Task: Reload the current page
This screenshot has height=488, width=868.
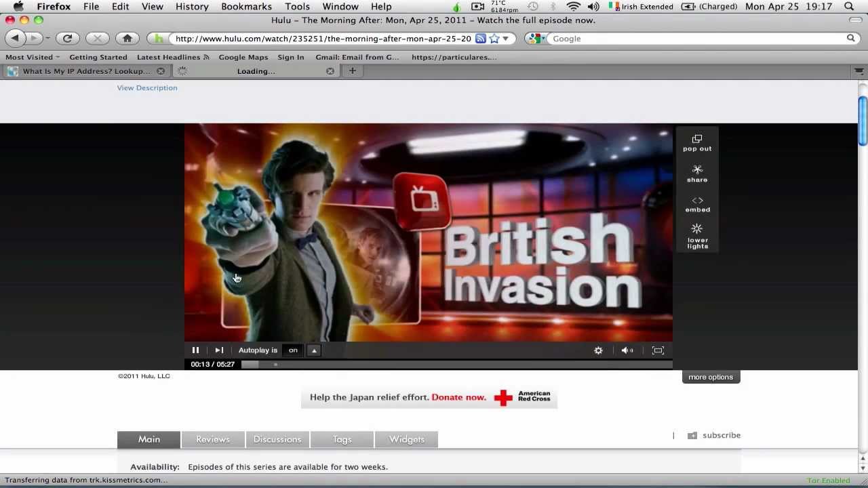Action: click(x=67, y=39)
